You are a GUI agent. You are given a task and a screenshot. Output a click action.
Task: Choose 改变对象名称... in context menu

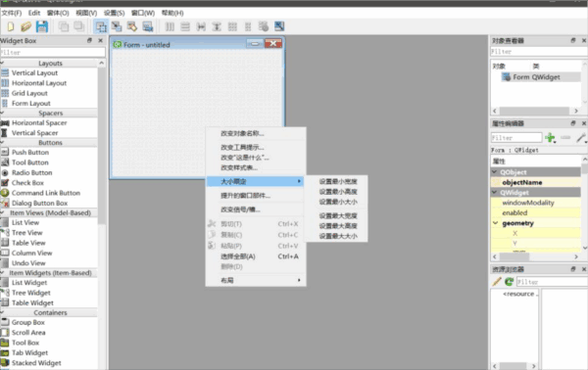click(256, 133)
